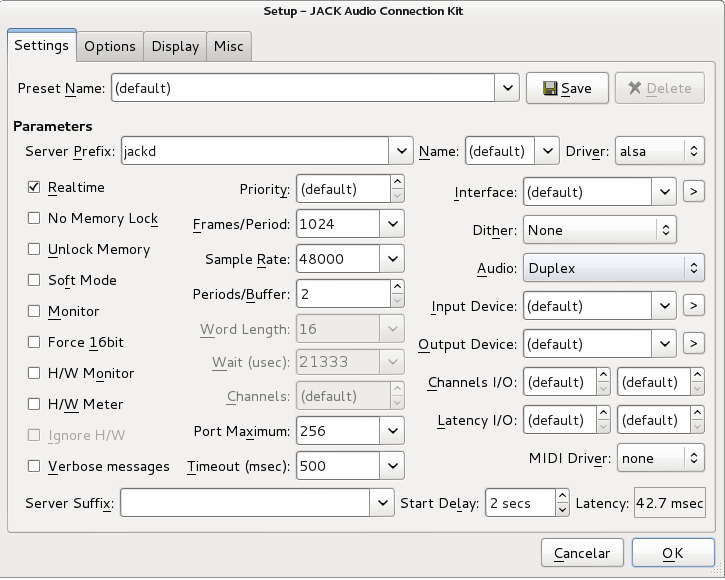Open the Display tab
Image resolution: width=725 pixels, height=580 pixels.
click(x=175, y=46)
